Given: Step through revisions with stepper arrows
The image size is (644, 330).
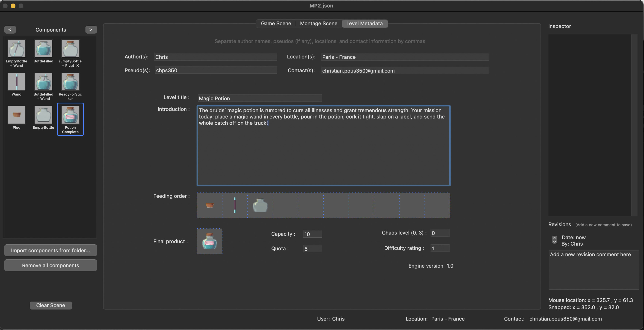Looking at the screenshot, I should (554, 239).
